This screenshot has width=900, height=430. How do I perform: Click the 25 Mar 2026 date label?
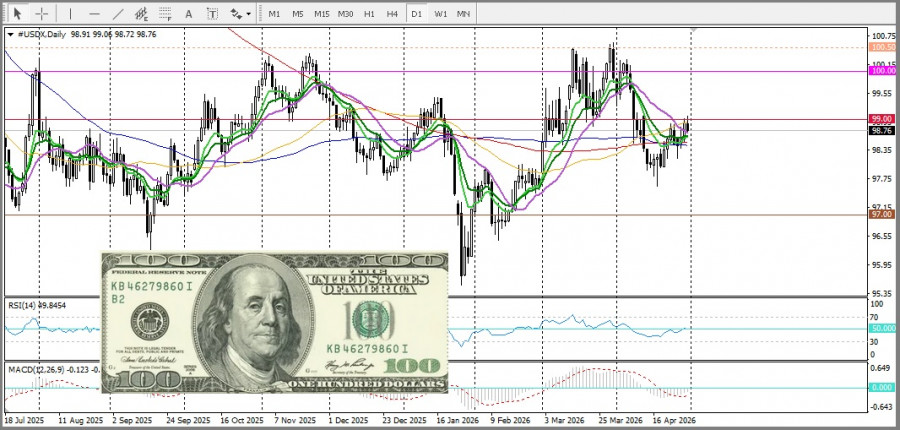pos(622,420)
